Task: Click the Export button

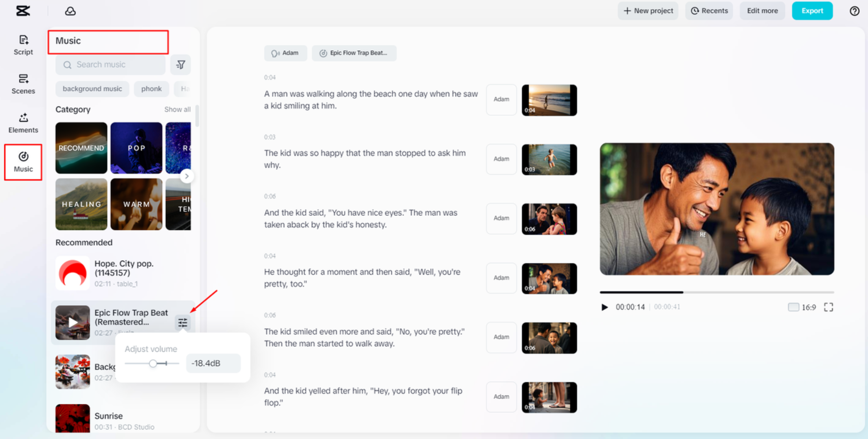Action: coord(812,11)
